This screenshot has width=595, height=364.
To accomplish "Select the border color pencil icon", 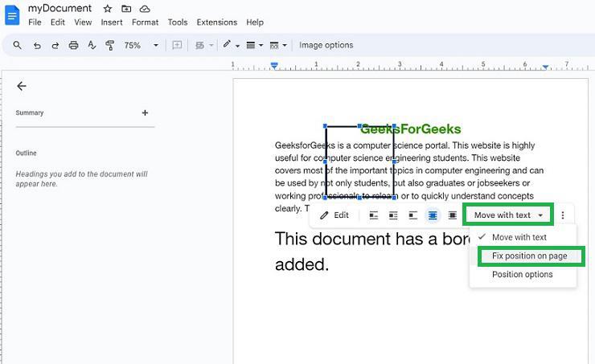I will (x=227, y=45).
